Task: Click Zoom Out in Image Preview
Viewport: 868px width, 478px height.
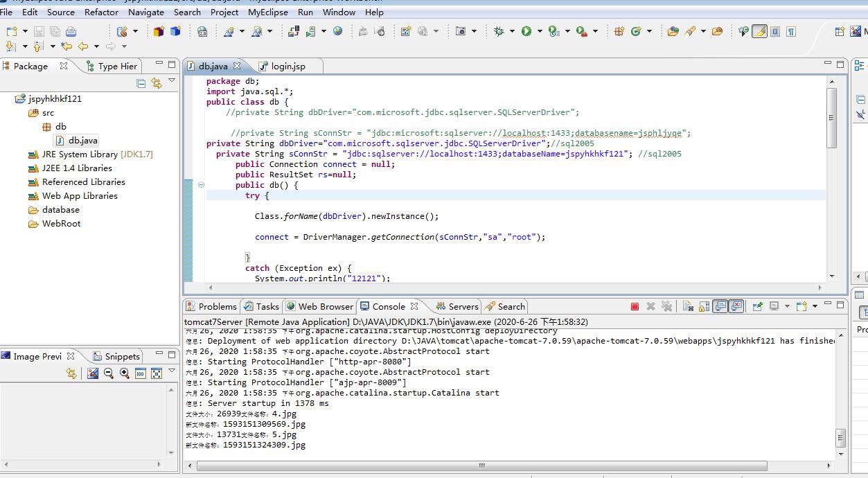Action: pyautogui.click(x=109, y=373)
